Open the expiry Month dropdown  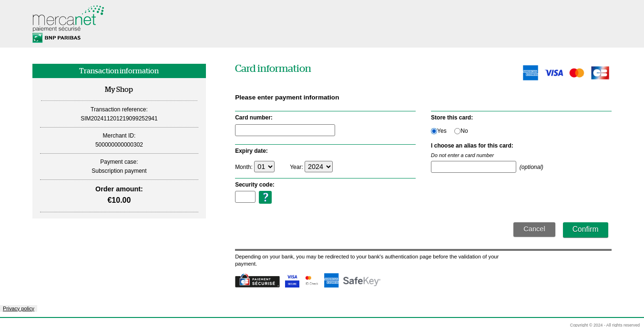tap(264, 166)
